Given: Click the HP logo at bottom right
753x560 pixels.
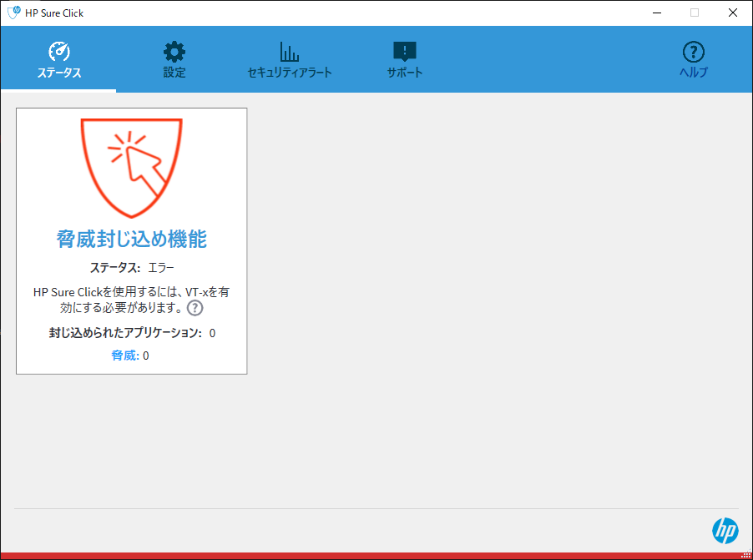Looking at the screenshot, I should (x=725, y=531).
